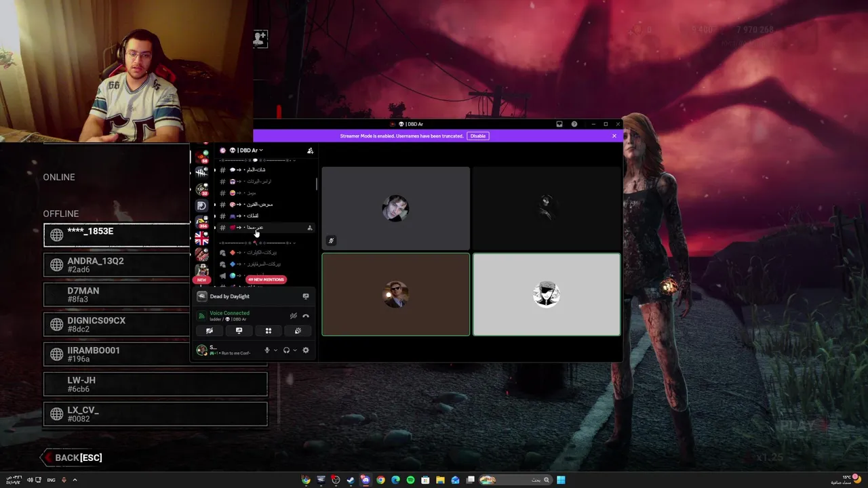868x488 pixels.
Task: Open the soundboard button
Action: tap(298, 331)
